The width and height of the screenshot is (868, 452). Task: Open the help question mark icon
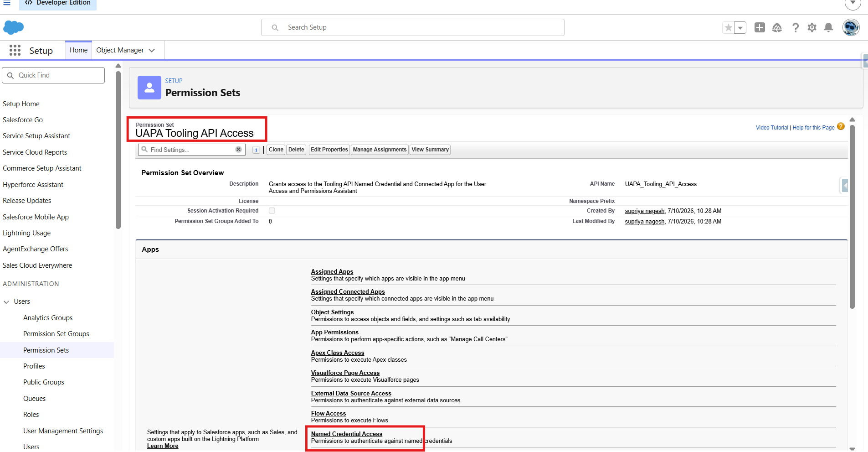pyautogui.click(x=795, y=28)
